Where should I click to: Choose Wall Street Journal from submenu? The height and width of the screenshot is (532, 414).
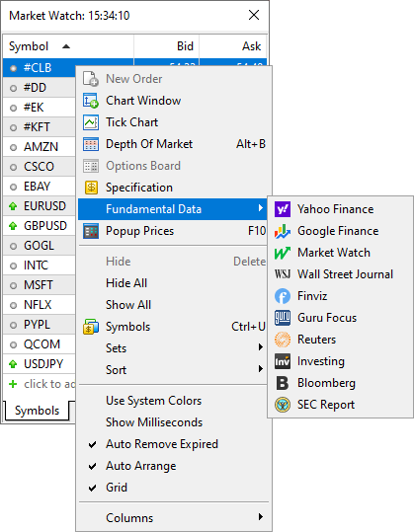pyautogui.click(x=340, y=274)
